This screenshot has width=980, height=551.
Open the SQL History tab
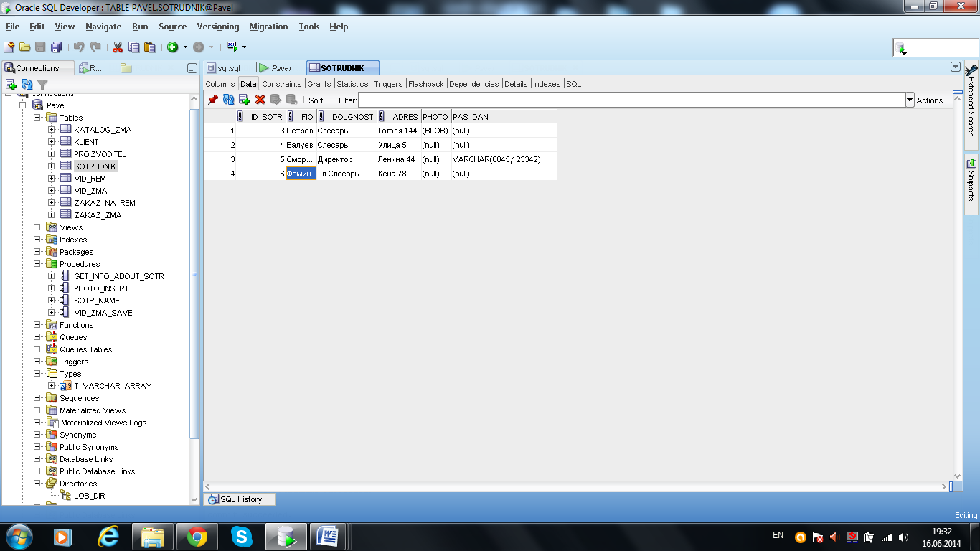pos(241,499)
